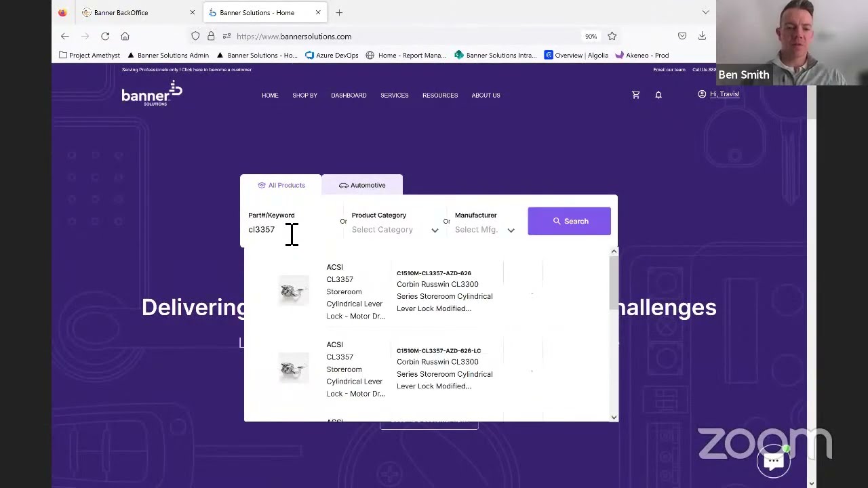Click the lever lock thumbnail for AZD-626

coord(294,291)
